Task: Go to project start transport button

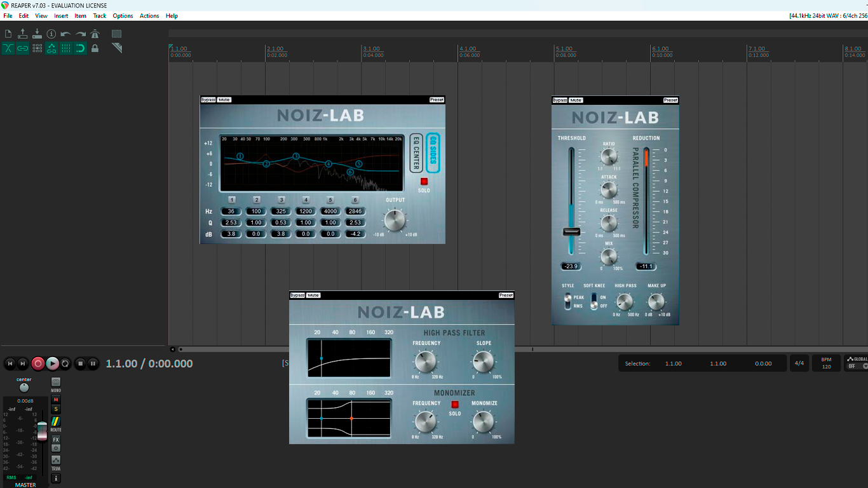Action: click(x=10, y=363)
